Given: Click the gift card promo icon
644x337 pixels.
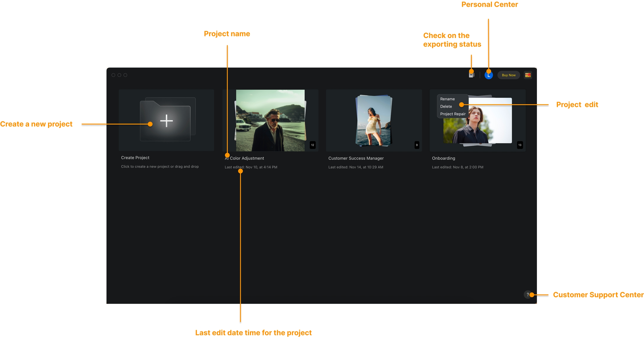Looking at the screenshot, I should pos(528,75).
